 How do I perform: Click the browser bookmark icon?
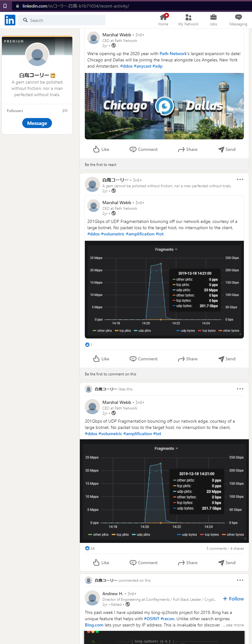coord(5,6)
